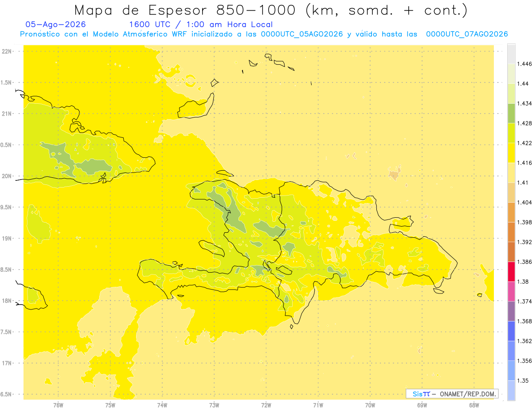This screenshot has width=532, height=411.
Task: Click the longitude label '69W'
Action: click(x=422, y=404)
